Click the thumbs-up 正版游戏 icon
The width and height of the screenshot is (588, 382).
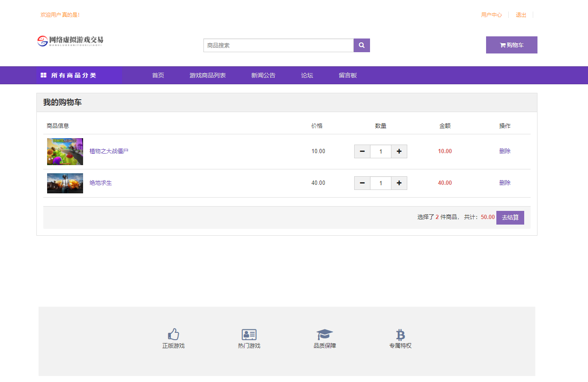(x=173, y=334)
